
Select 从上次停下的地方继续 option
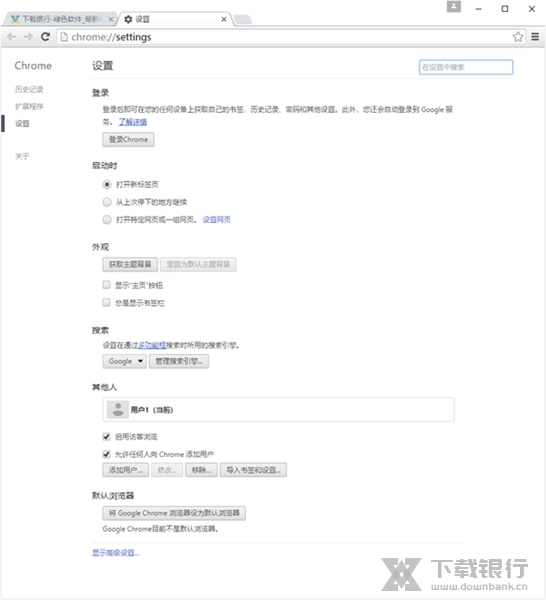(x=107, y=202)
